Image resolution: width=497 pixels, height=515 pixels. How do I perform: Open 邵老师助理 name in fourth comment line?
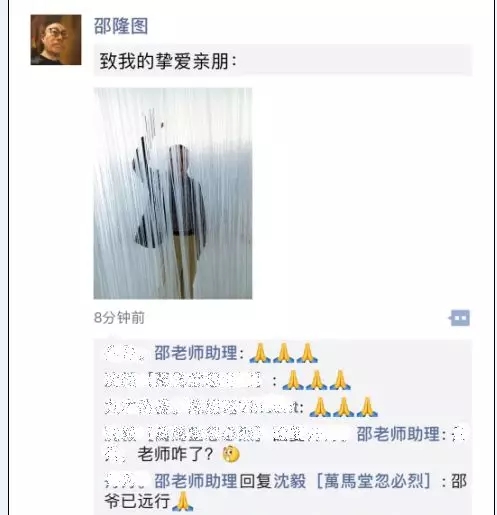tap(398, 434)
